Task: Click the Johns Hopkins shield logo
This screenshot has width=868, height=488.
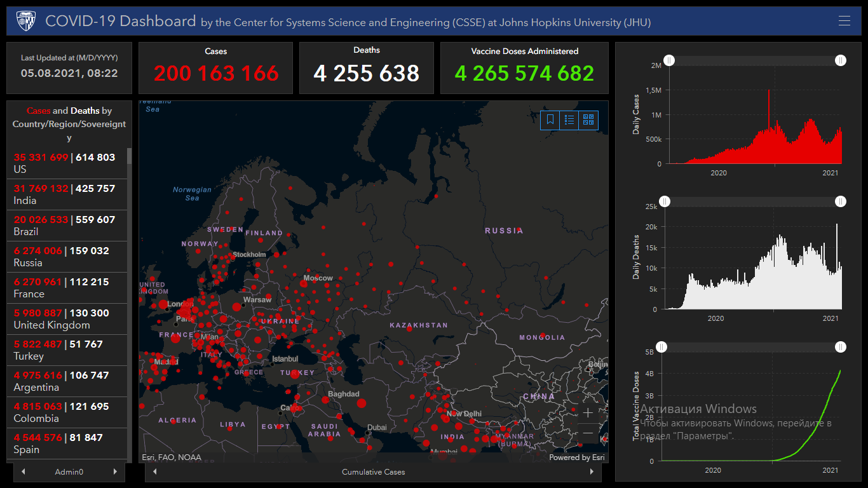Action: pyautogui.click(x=26, y=21)
